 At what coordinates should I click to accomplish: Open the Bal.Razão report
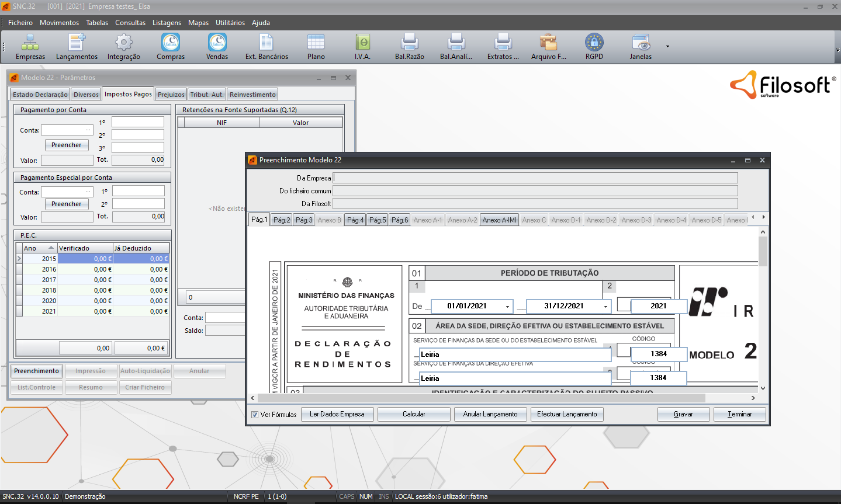pyautogui.click(x=409, y=47)
